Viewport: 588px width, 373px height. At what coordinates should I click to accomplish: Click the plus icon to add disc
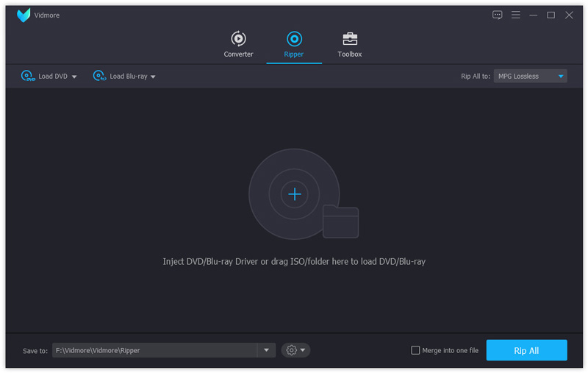[x=294, y=194]
